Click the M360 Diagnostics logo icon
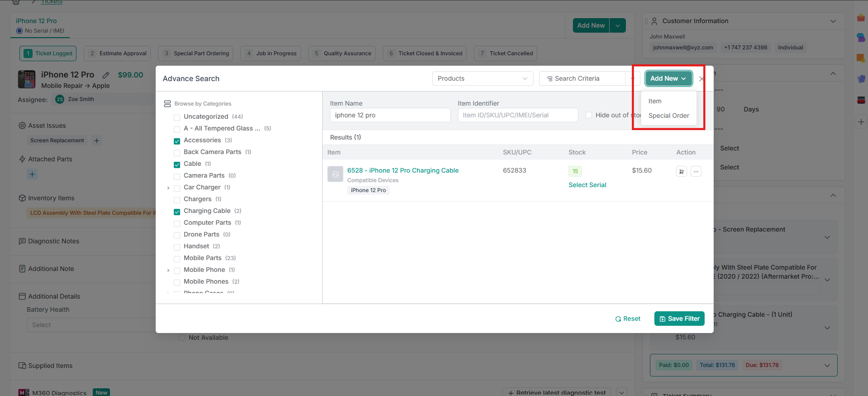This screenshot has width=868, height=396. pyautogui.click(x=24, y=393)
